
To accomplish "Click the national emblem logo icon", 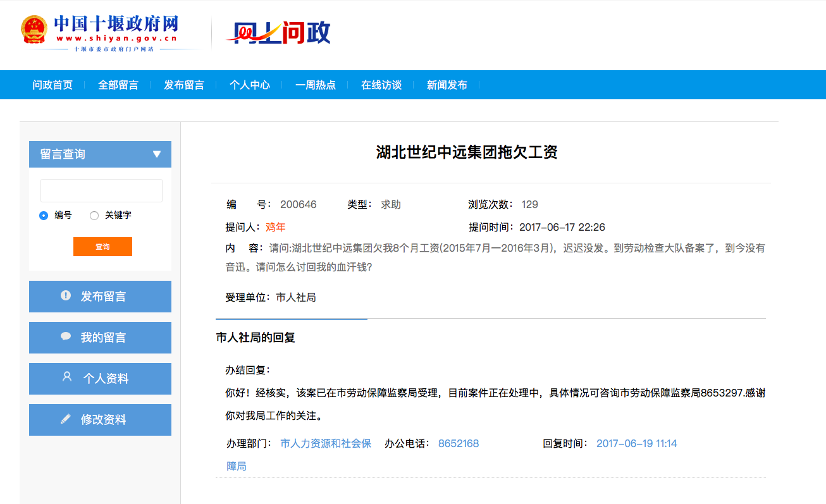I will tap(34, 30).
